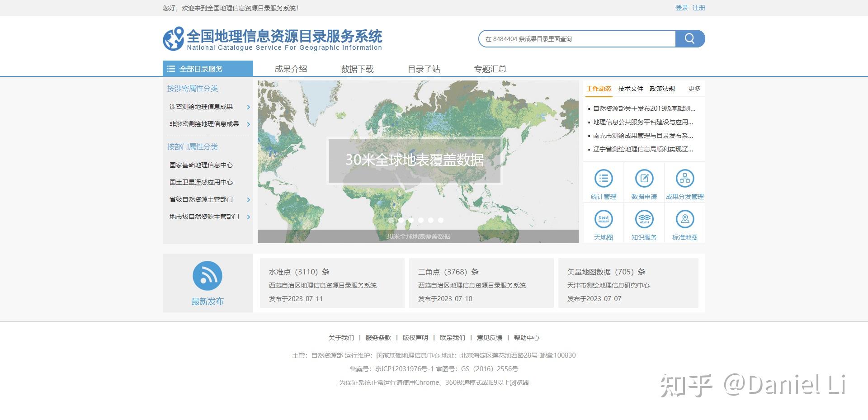Select 国家基础地理信息中心 in sidebar

201,165
